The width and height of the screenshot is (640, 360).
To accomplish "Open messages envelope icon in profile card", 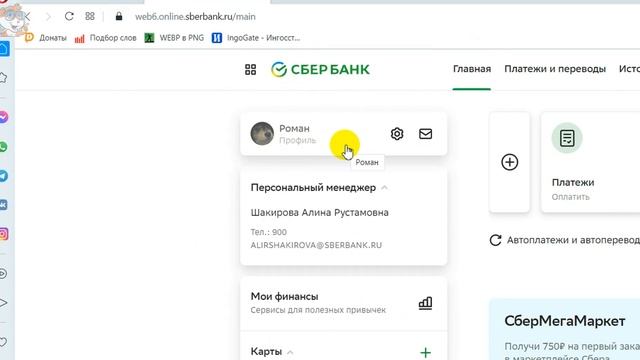I will (x=425, y=134).
